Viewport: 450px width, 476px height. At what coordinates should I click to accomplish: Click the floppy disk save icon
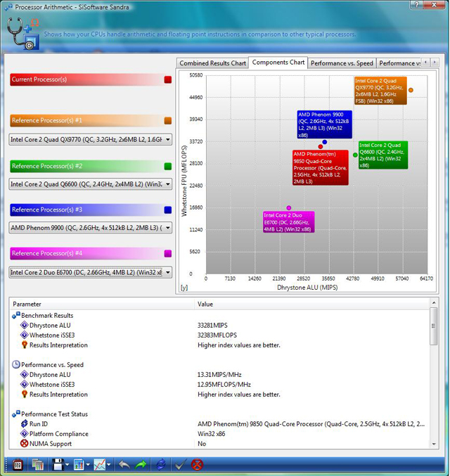[x=58, y=465]
